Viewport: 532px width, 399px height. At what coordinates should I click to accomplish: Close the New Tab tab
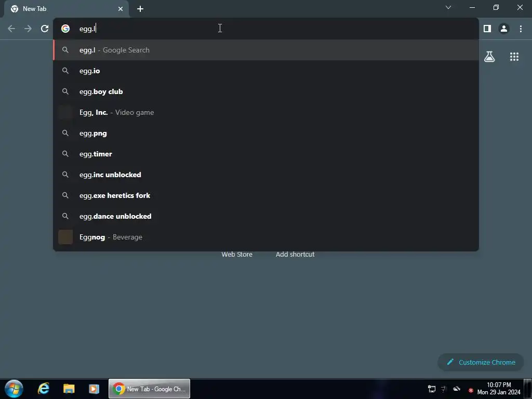point(121,9)
